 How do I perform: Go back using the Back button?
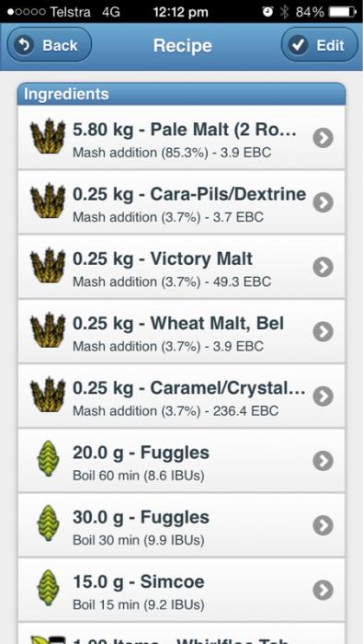point(50,45)
